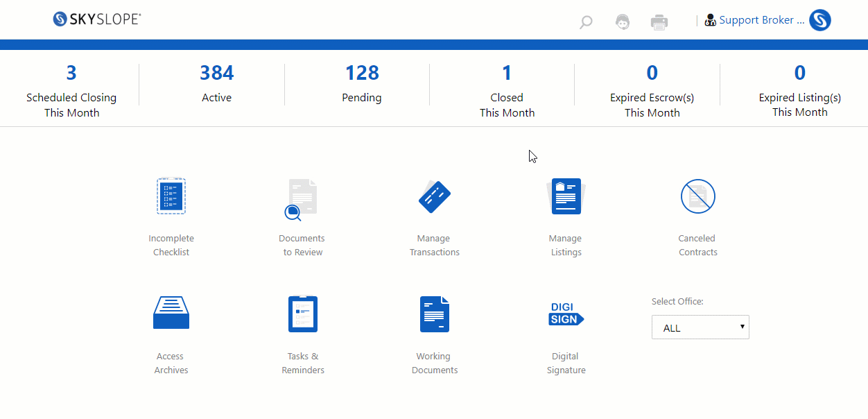Click the Tasks & Reminders label
This screenshot has width=868, height=419.
[x=303, y=363]
